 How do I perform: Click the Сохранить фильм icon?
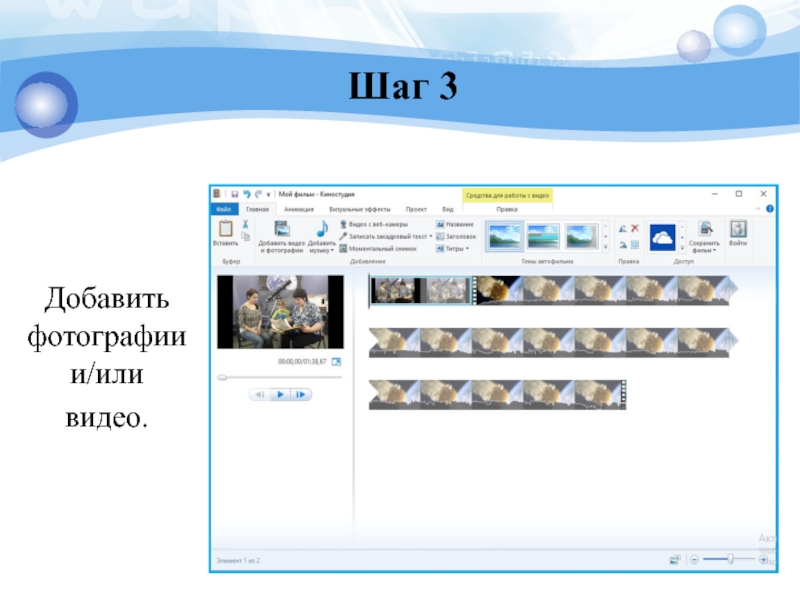pyautogui.click(x=705, y=229)
